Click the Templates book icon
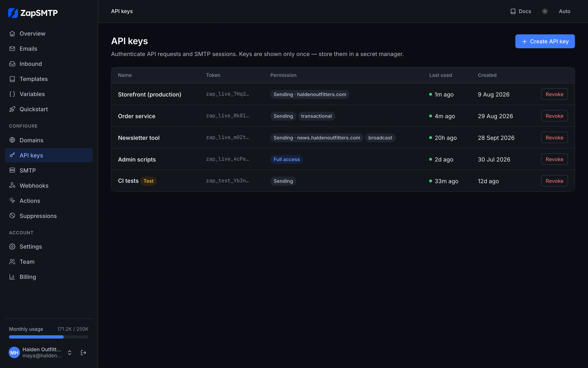Screen dimensions: 588x368 pos(12,79)
